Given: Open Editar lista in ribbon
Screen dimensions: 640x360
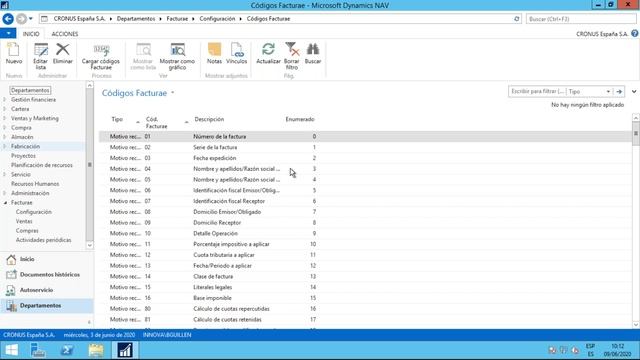Looking at the screenshot, I should point(40,56).
